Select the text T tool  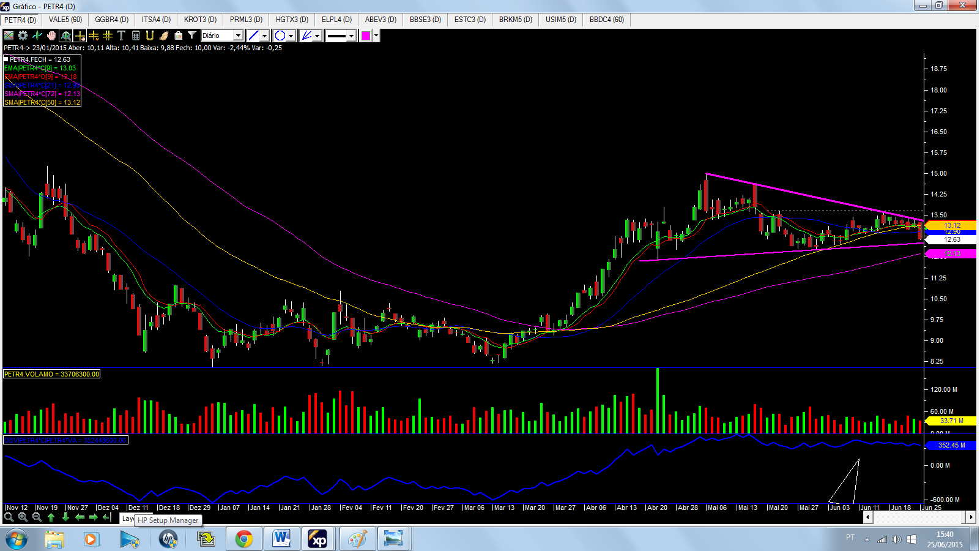(121, 36)
